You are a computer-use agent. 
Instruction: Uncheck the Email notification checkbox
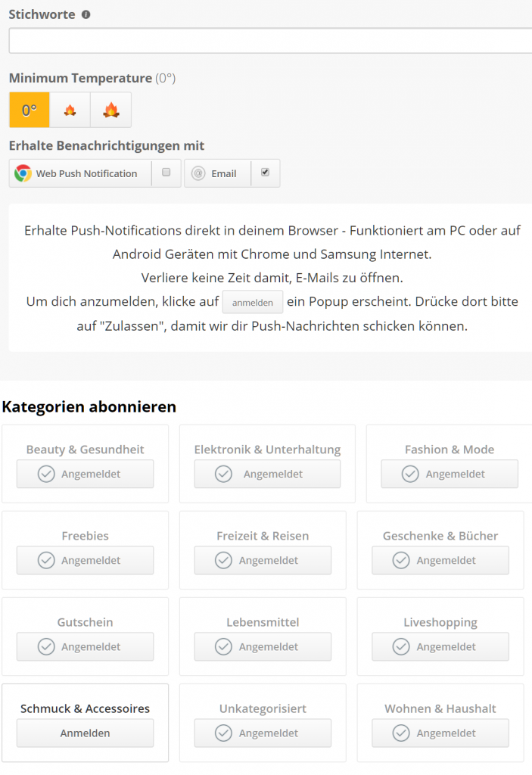click(265, 172)
